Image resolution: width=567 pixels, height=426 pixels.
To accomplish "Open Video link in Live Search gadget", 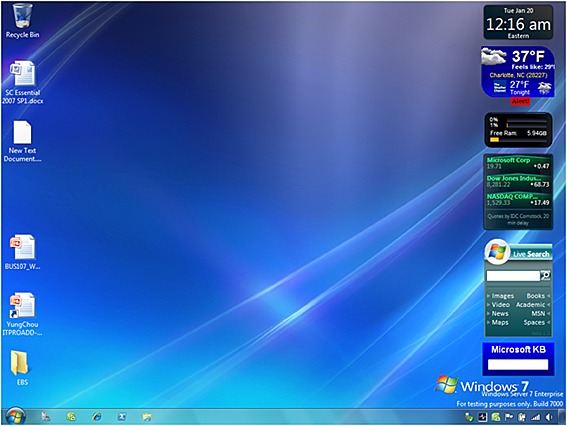I will coord(500,305).
